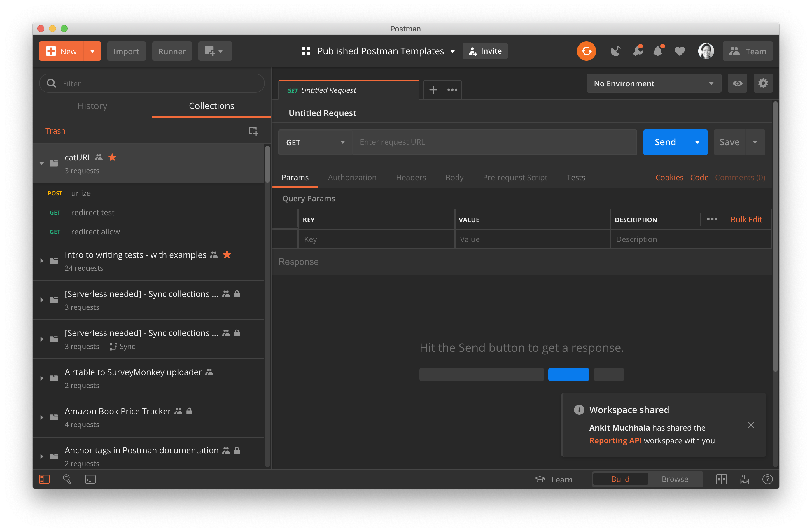Click the orange sync status icon
The height and width of the screenshot is (532, 812).
(586, 51)
